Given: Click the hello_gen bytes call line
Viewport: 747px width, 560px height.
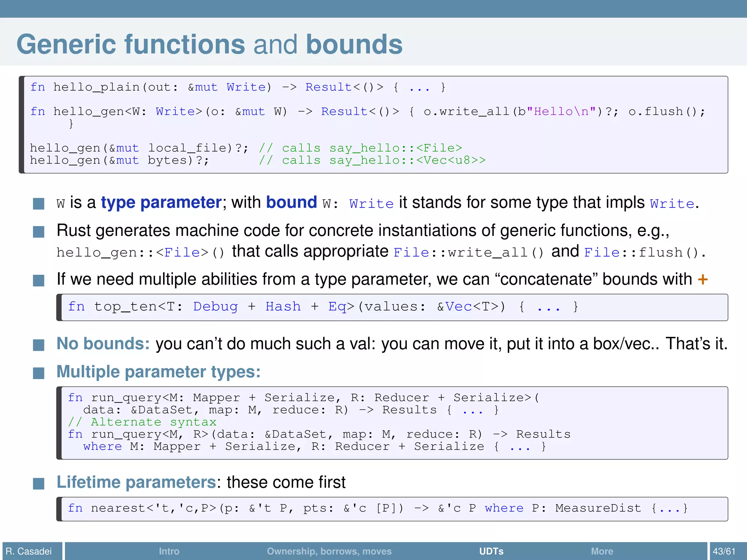Looking at the screenshot, I should point(120,160).
